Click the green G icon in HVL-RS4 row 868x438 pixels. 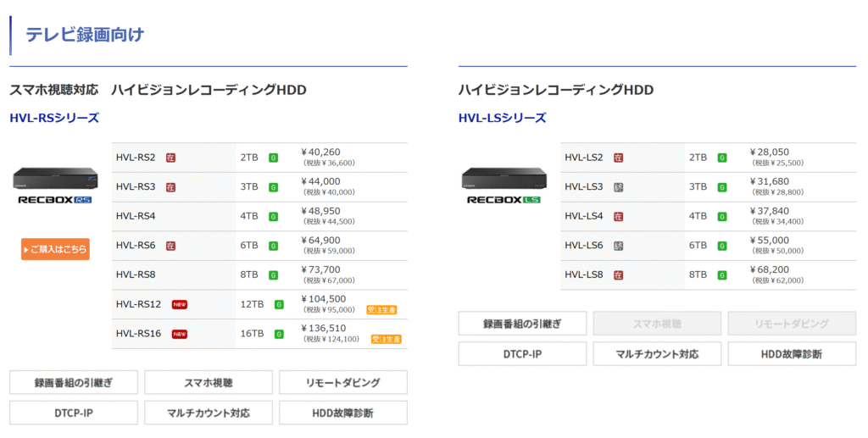pyautogui.click(x=274, y=216)
